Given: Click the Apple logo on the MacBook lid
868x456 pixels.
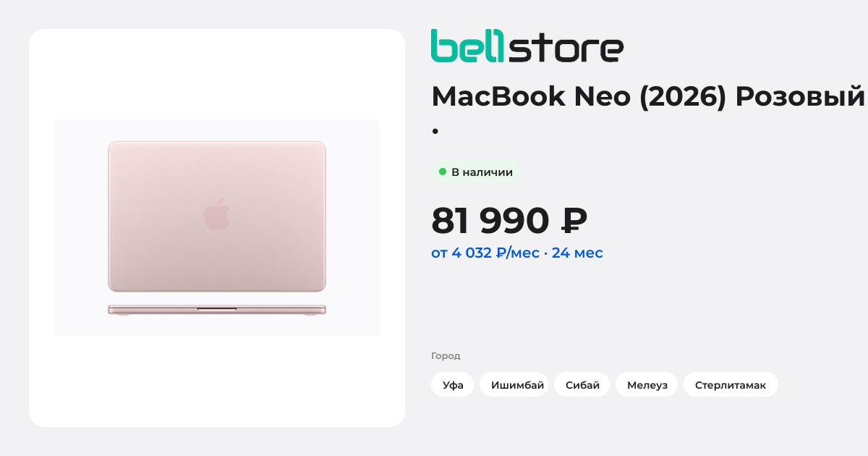Looking at the screenshot, I should [217, 214].
